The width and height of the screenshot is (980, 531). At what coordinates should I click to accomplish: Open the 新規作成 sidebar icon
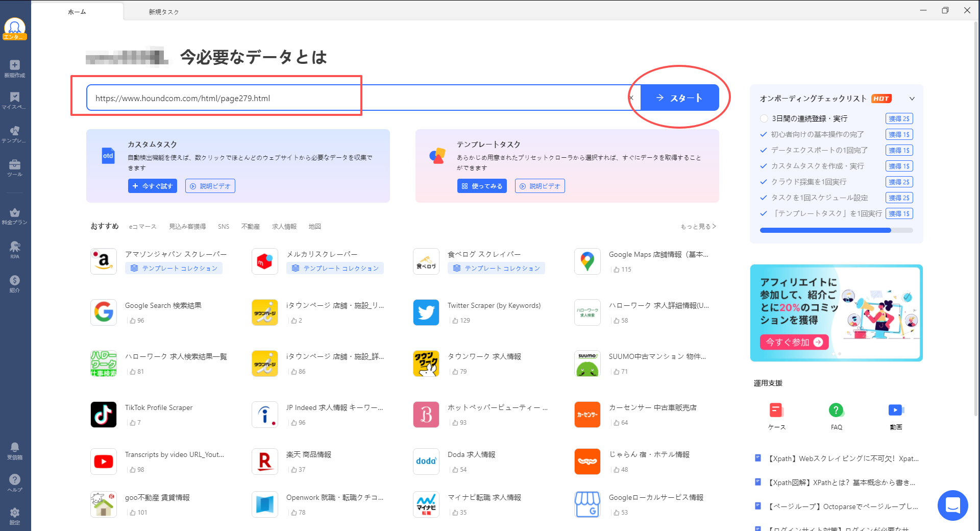(x=15, y=68)
